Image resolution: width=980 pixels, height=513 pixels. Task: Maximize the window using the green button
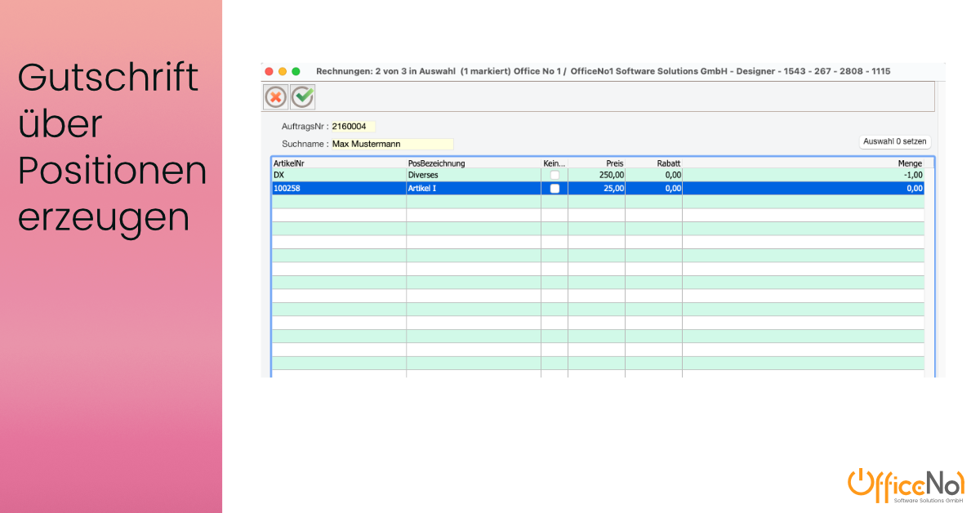click(x=296, y=72)
